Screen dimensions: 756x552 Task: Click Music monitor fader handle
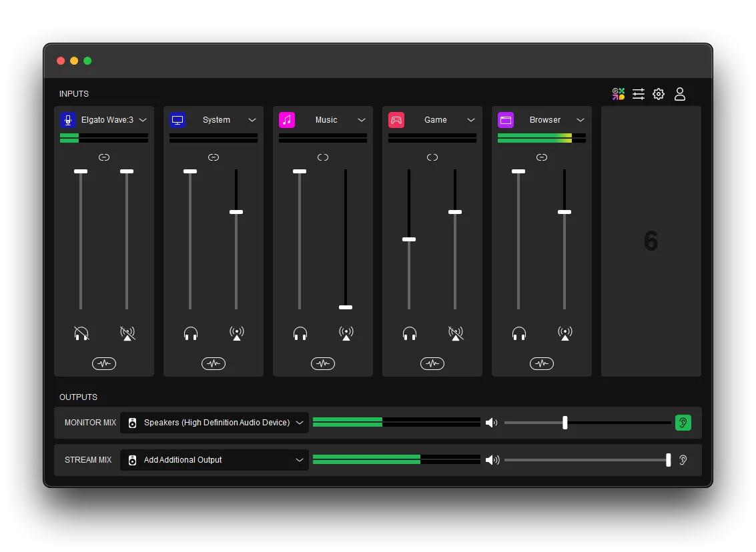pyautogui.click(x=300, y=171)
